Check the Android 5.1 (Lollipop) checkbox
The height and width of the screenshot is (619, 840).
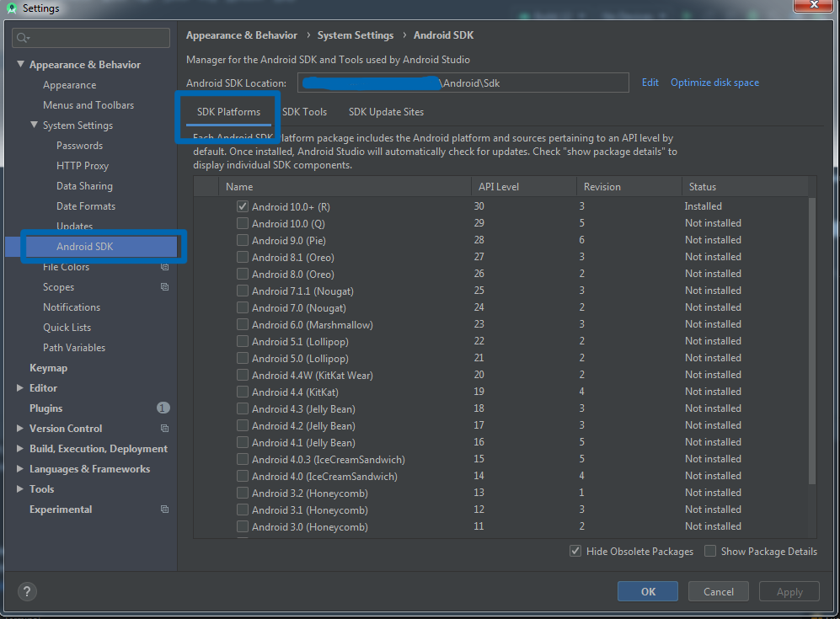(x=242, y=341)
